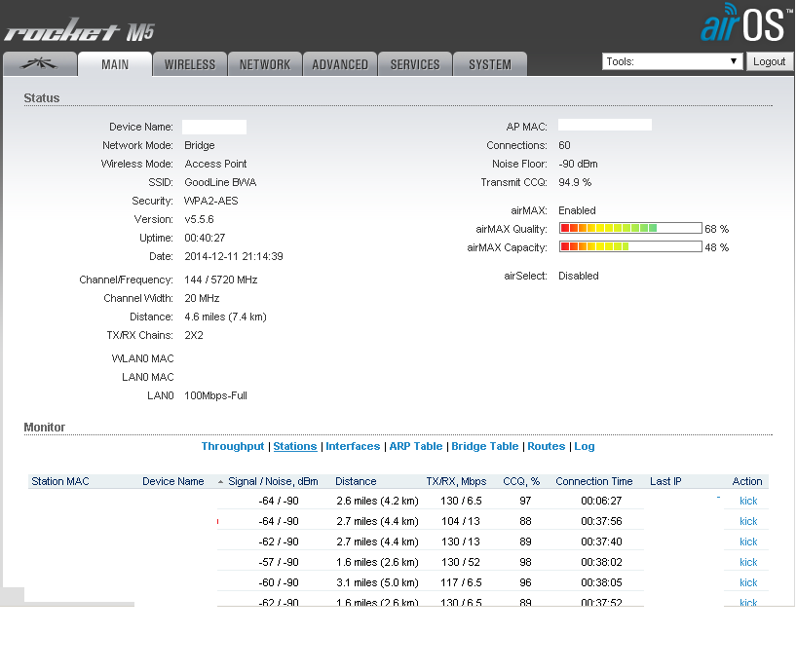
Task: Click the TX/RX cell 104 / 13
Action: [460, 521]
